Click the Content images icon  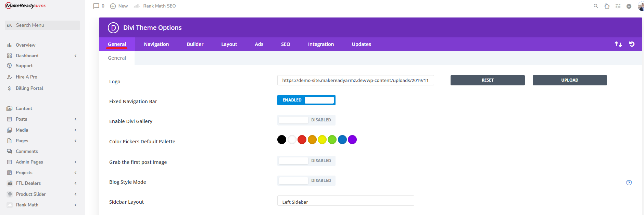[x=10, y=108]
